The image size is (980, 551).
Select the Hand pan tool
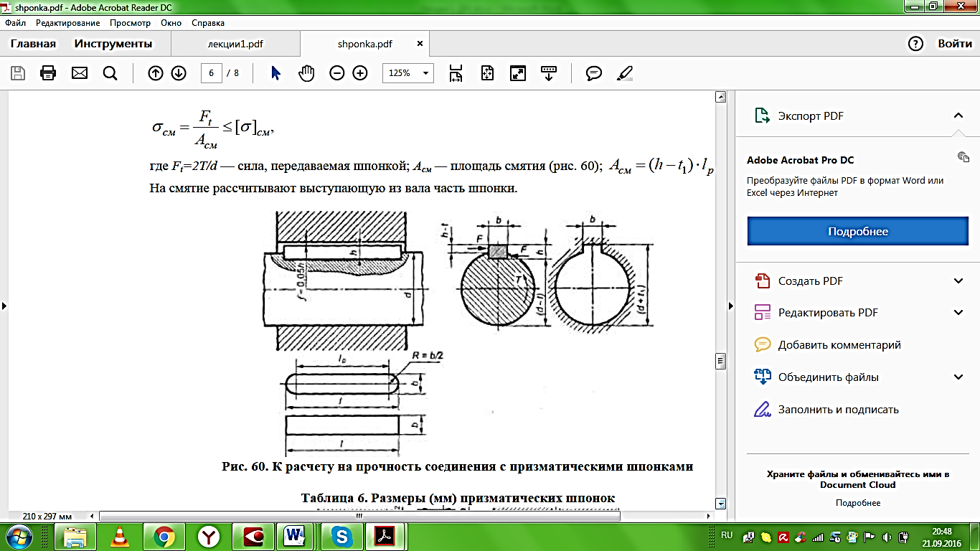coord(306,73)
